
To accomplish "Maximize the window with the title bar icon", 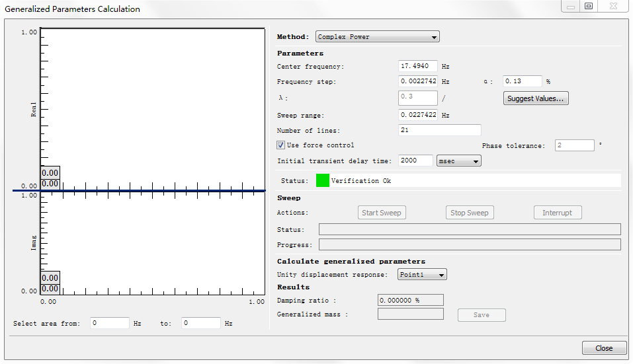I will coord(589,6).
